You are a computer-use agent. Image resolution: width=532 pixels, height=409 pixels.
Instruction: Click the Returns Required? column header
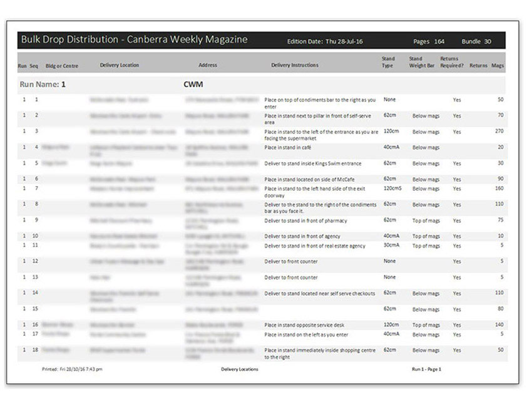pyautogui.click(x=452, y=62)
